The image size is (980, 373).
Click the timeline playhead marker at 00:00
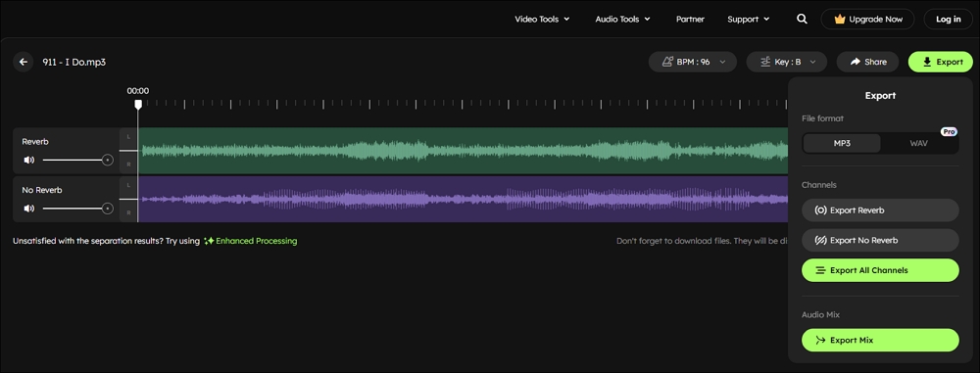[138, 105]
